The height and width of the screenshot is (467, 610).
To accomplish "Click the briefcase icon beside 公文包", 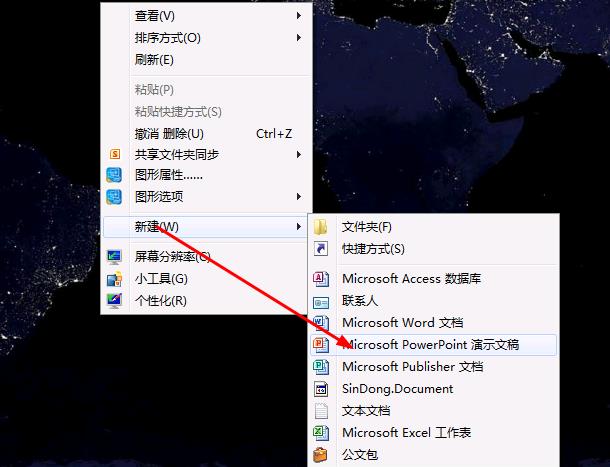I will click(321, 455).
